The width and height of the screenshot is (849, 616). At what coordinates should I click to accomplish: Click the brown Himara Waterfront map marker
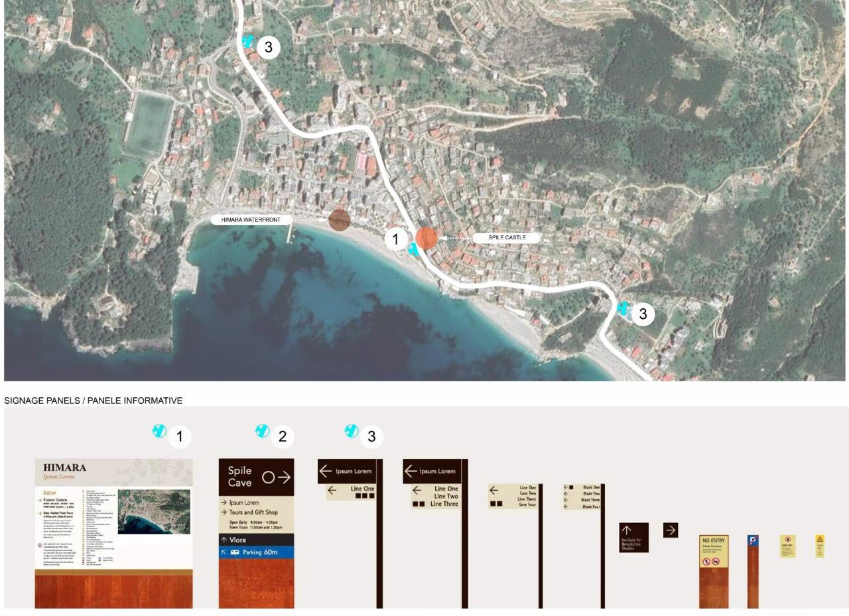(339, 220)
